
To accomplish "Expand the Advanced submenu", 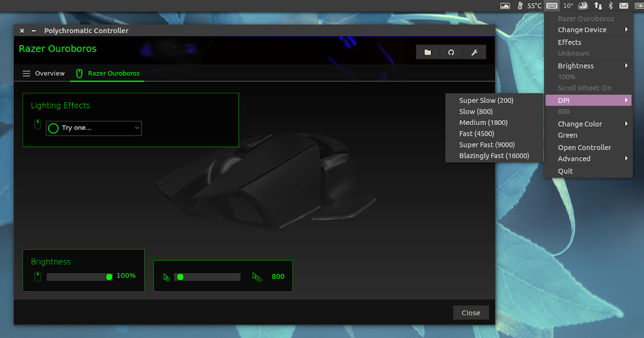I will point(574,158).
